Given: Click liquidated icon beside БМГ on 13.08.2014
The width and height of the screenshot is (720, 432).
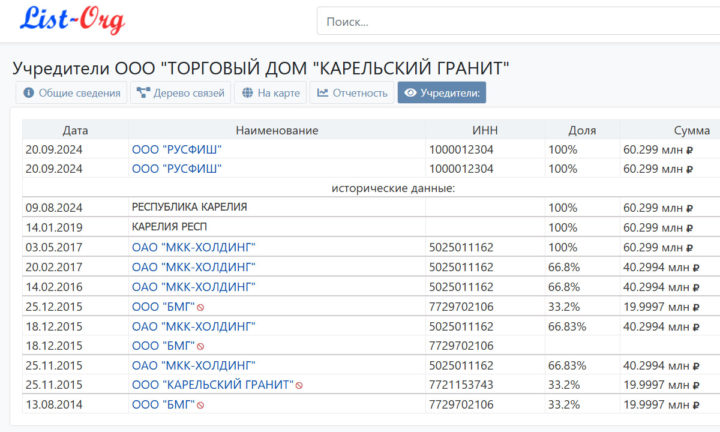Looking at the screenshot, I should pyautogui.click(x=201, y=405).
